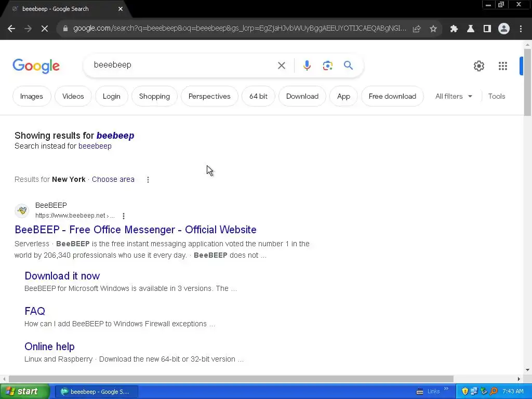Click the security shield tray icon
The height and width of the screenshot is (399, 532).
465,391
